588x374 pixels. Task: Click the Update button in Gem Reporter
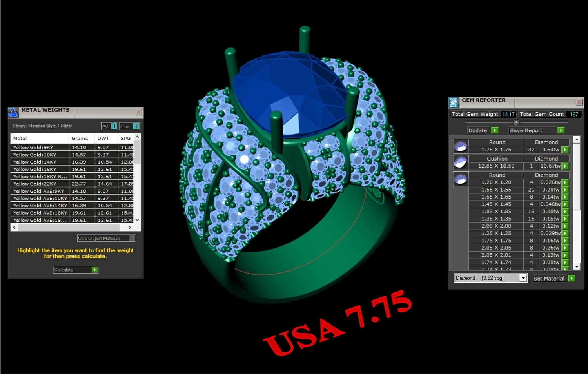click(x=483, y=130)
